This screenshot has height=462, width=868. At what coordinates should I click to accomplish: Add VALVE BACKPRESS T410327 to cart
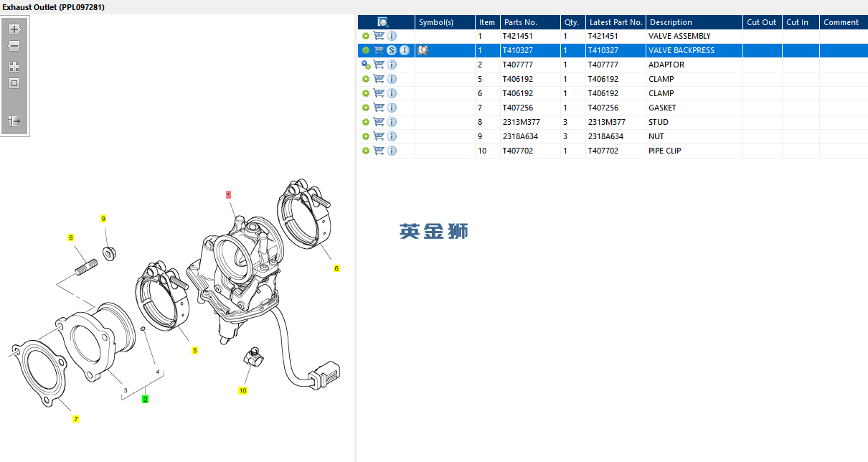[379, 50]
